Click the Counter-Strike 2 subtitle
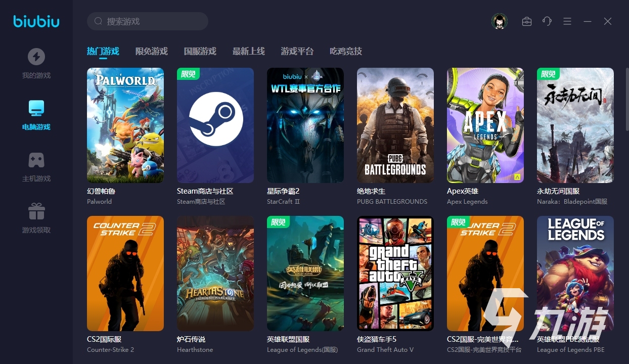The width and height of the screenshot is (629, 364). (110, 349)
